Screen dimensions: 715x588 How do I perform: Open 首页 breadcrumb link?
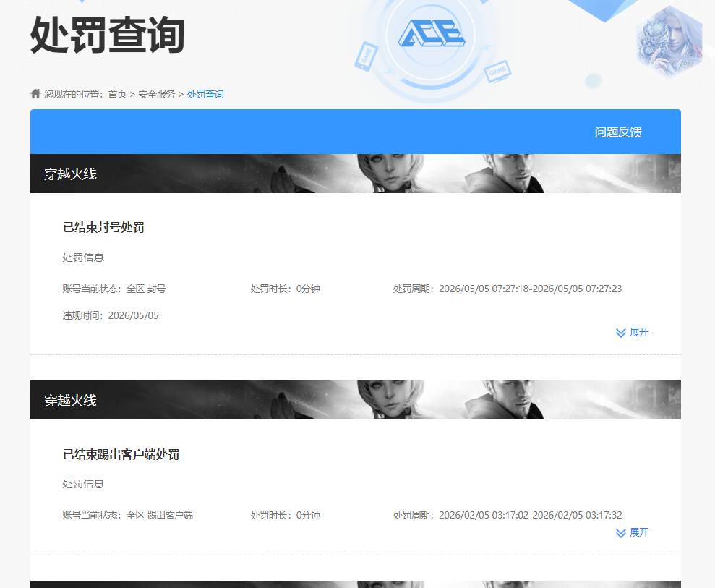tap(117, 94)
